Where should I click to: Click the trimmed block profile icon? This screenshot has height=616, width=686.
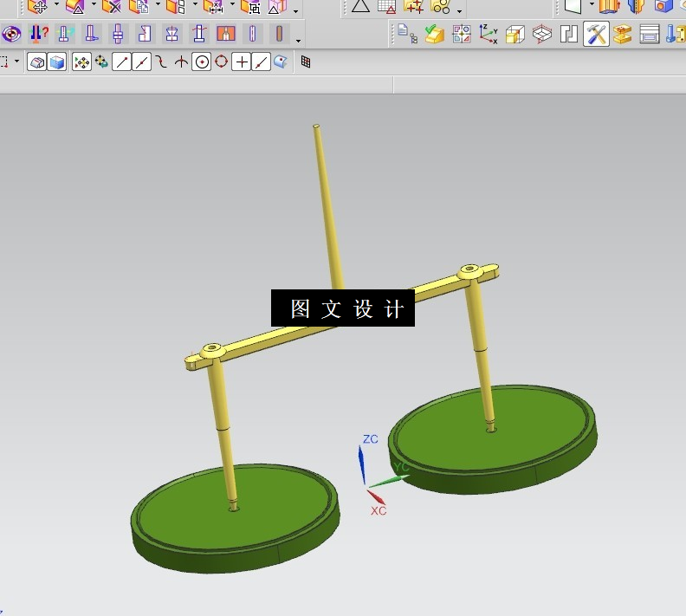pyautogui.click(x=145, y=34)
